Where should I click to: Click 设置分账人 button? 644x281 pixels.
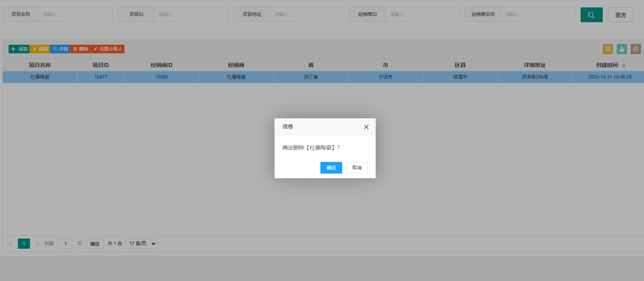[108, 49]
